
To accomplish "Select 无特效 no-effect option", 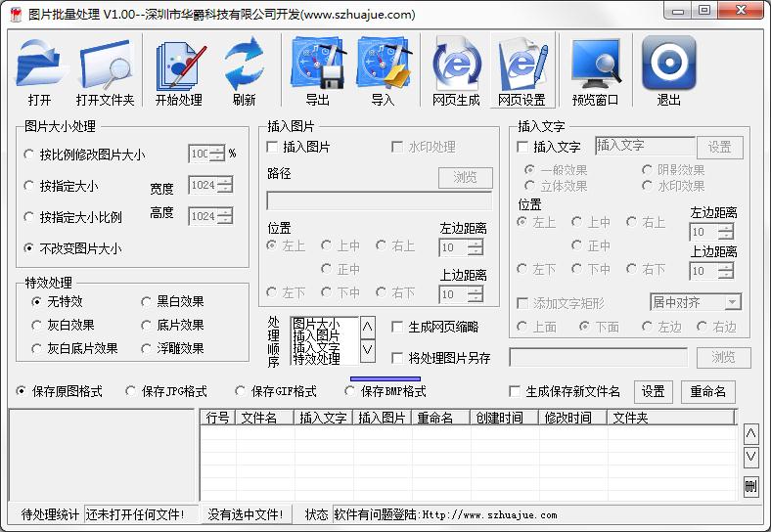I will click(57, 301).
